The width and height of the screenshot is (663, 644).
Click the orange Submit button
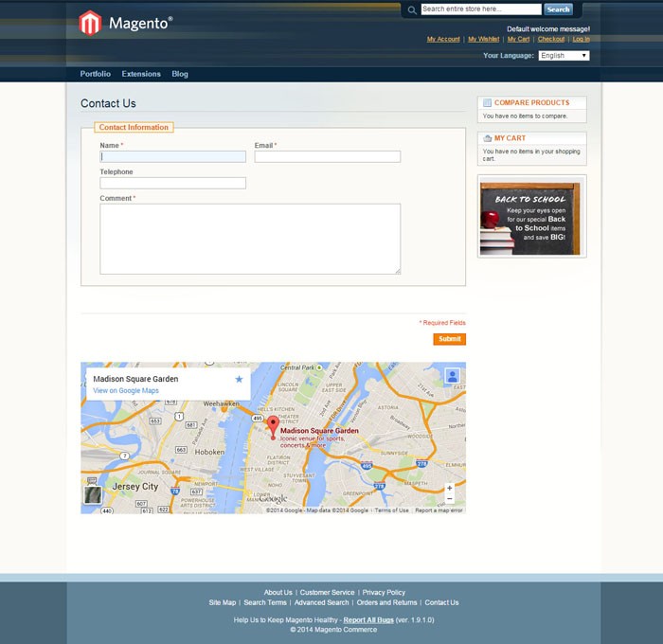pos(450,339)
